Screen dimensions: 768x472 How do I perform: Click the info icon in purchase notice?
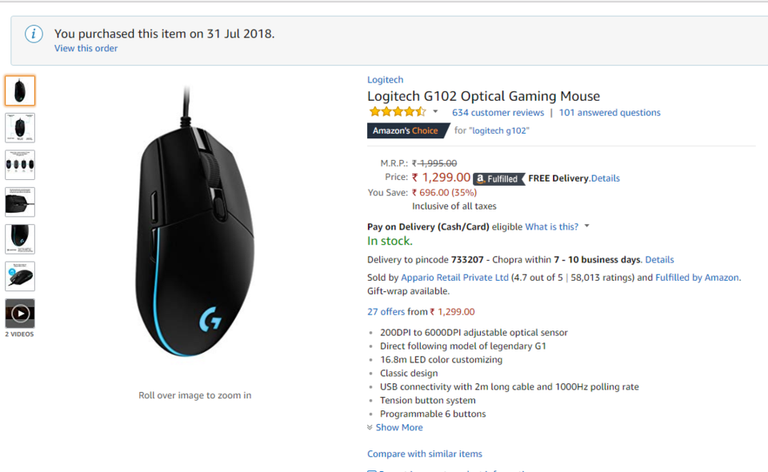click(x=34, y=34)
